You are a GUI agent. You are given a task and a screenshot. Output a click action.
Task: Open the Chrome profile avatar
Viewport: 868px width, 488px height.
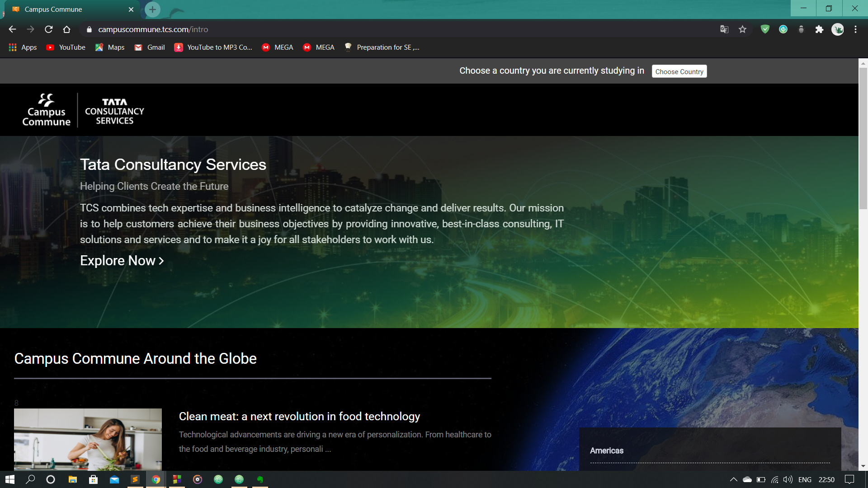click(x=837, y=29)
